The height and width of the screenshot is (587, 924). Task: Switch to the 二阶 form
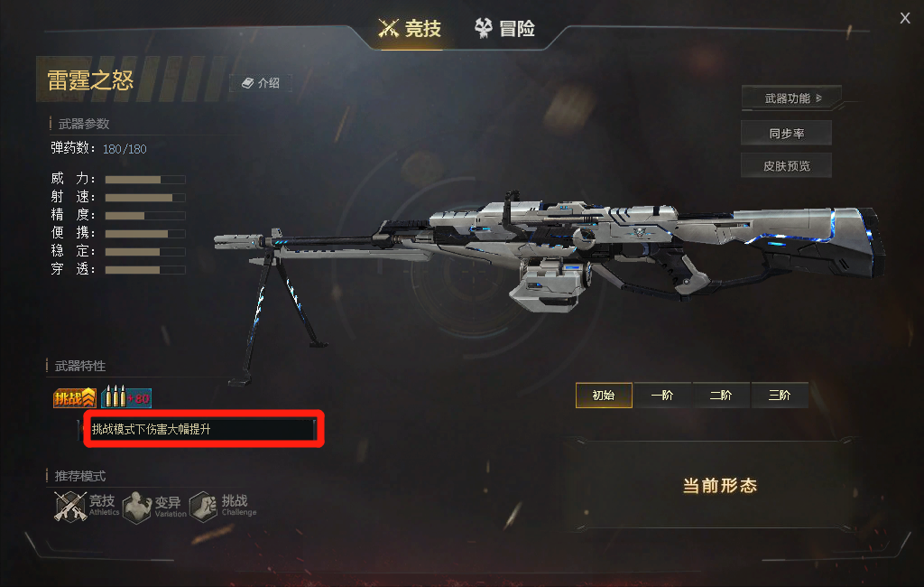[x=721, y=396]
